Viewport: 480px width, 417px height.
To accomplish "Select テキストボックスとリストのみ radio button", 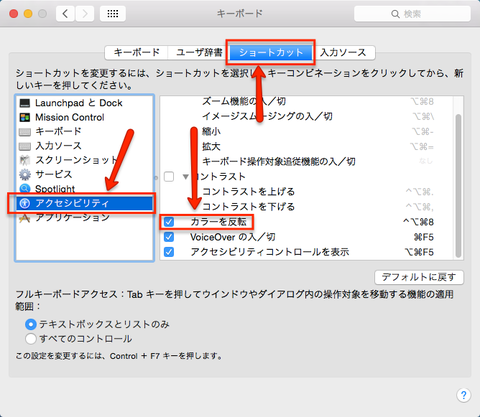I will [31, 324].
